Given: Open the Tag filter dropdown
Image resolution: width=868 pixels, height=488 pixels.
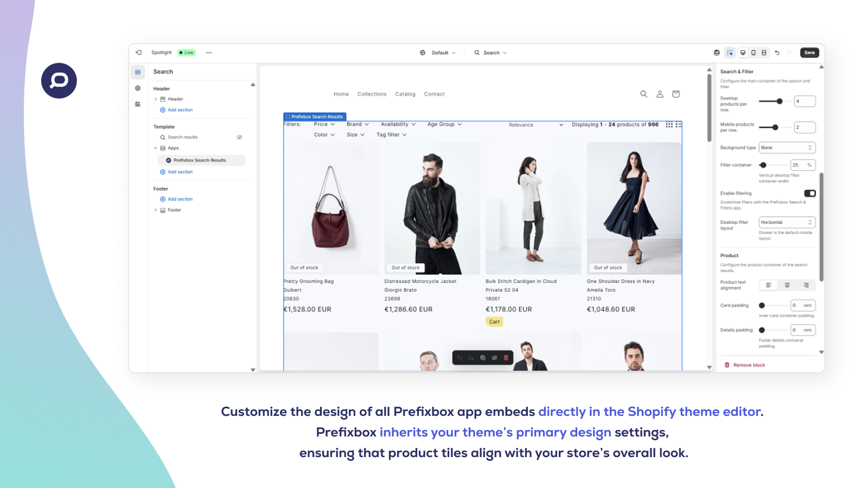Looking at the screenshot, I should [x=392, y=135].
